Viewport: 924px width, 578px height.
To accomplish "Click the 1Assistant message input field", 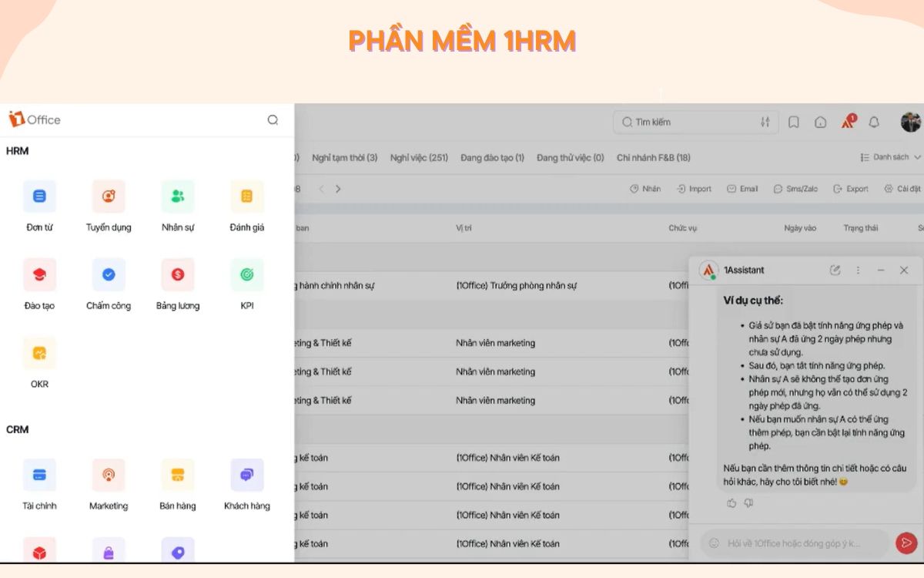I will pos(795,543).
